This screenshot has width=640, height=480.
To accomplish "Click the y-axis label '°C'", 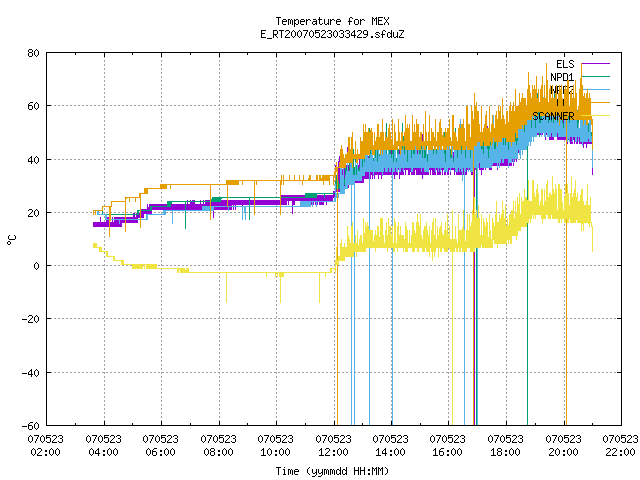I will pyautogui.click(x=11, y=240).
